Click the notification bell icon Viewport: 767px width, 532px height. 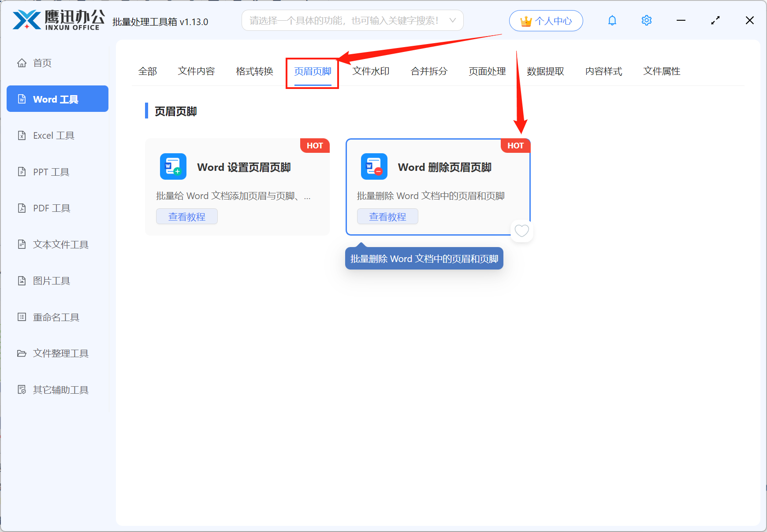point(612,20)
